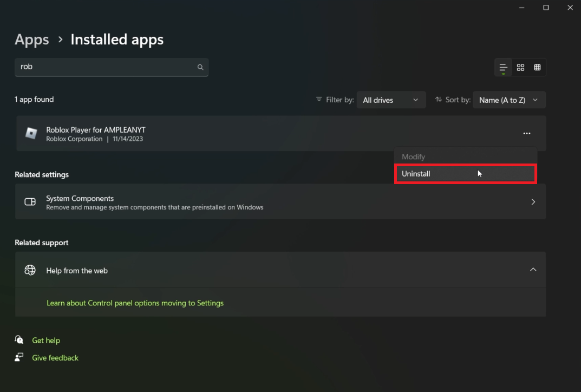Go back to Apps breadcrumb
The height and width of the screenshot is (392, 581).
(32, 40)
